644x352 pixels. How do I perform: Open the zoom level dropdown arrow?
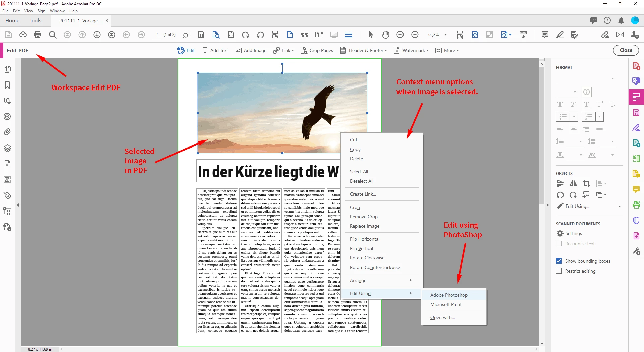pos(445,35)
